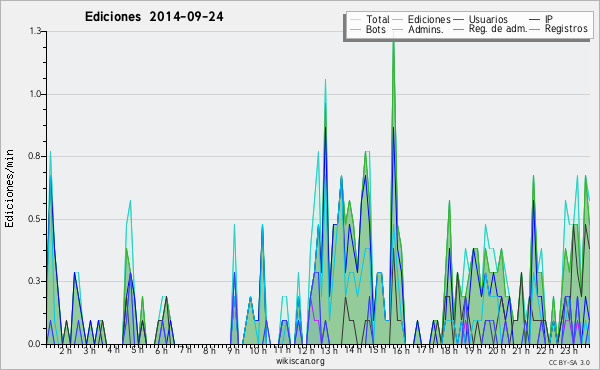Click the '13 h' x-axis label
The height and width of the screenshot is (370, 600).
329,351
